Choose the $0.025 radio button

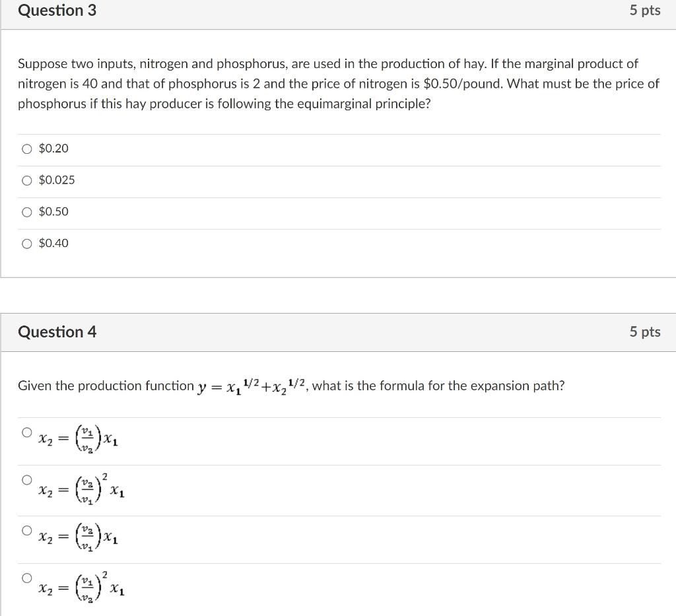pyautogui.click(x=26, y=180)
